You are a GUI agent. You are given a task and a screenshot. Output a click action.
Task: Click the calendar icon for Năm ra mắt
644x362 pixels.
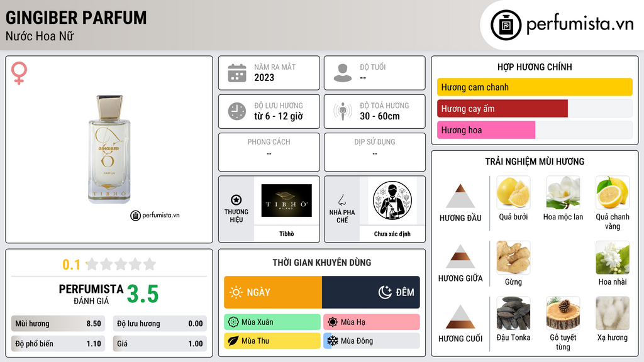click(x=237, y=73)
